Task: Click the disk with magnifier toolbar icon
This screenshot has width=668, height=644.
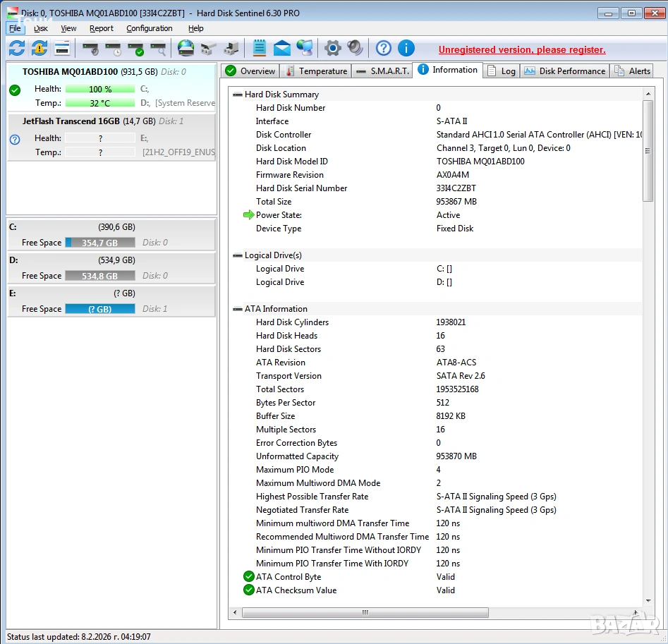Action: pyautogui.click(x=158, y=49)
